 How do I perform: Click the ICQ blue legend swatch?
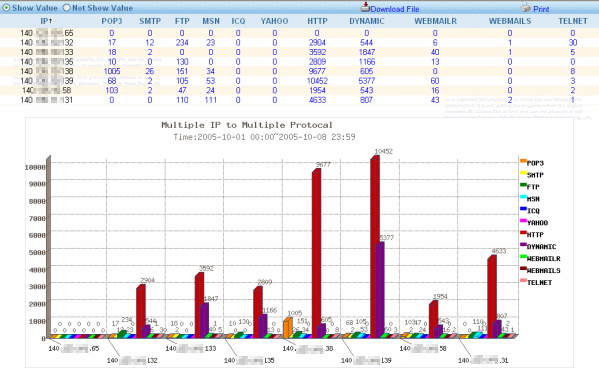tap(523, 209)
